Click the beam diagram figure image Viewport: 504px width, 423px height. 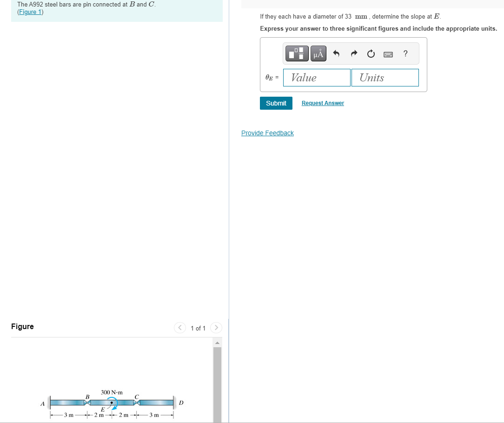click(112, 404)
